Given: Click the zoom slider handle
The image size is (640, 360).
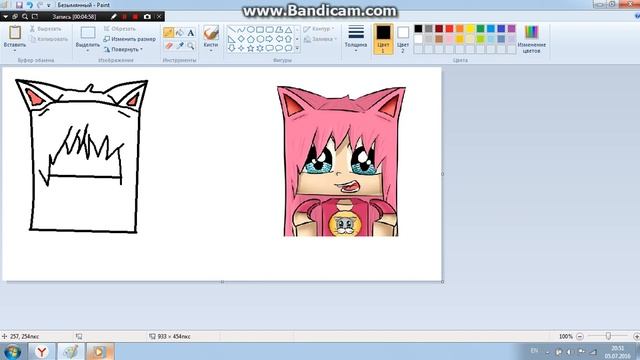Looking at the screenshot, I should point(608,336).
